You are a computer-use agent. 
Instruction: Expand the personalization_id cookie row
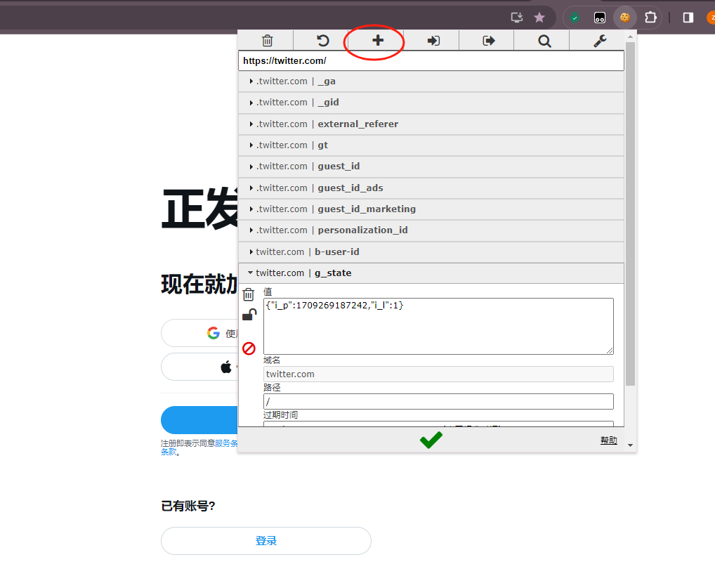[431, 230]
